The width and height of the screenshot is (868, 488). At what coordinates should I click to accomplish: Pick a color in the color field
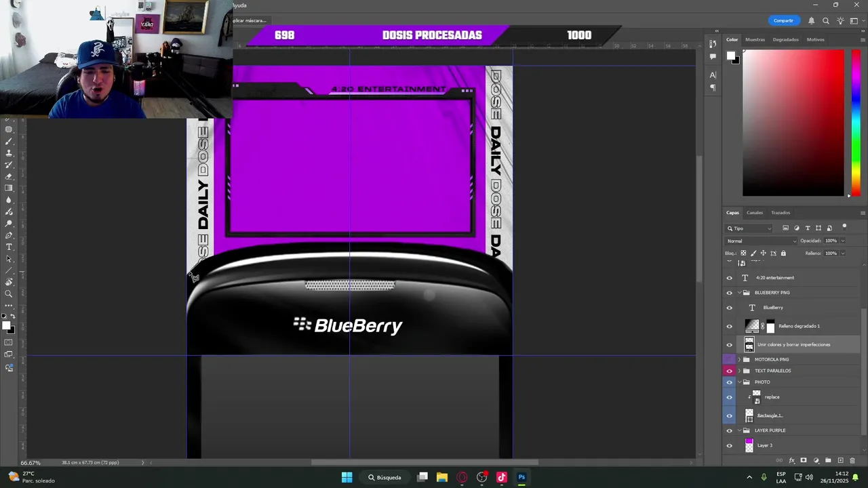point(793,123)
